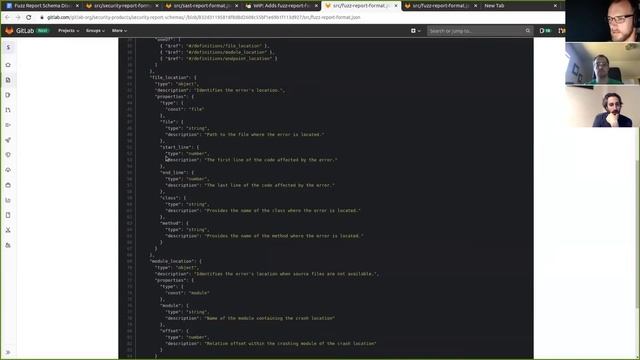The width and height of the screenshot is (640, 360).
Task: Click the page vertical scrollbar
Action: click(x=637, y=233)
